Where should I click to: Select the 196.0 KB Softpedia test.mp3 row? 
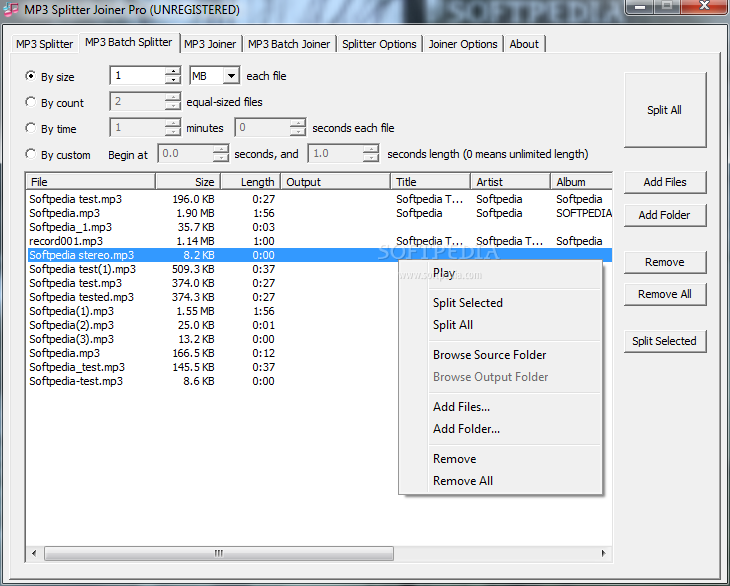coord(319,199)
